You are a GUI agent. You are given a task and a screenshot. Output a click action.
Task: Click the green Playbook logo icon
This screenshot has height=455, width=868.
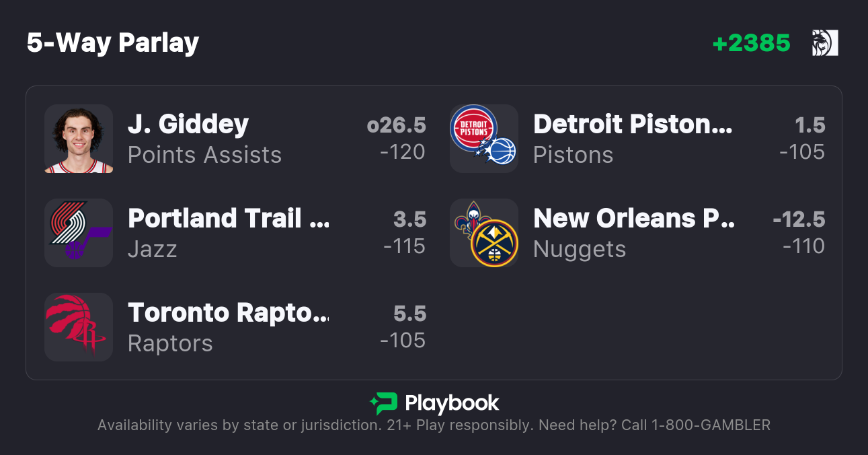[x=384, y=403]
